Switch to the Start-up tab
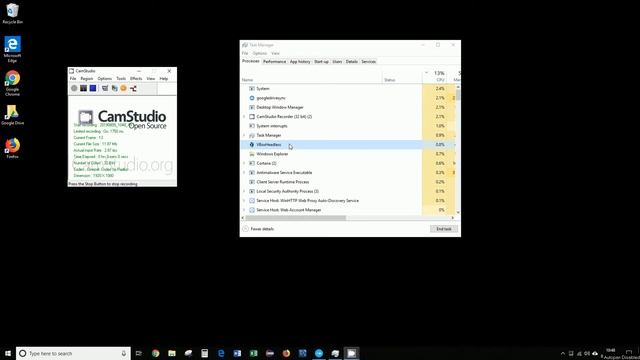The image size is (640, 360). click(321, 62)
